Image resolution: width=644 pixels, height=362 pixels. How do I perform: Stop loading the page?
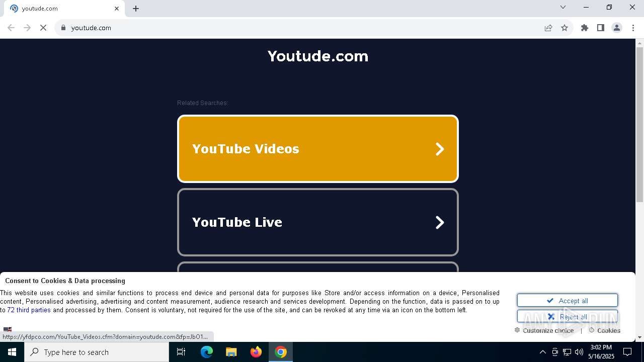click(x=43, y=28)
